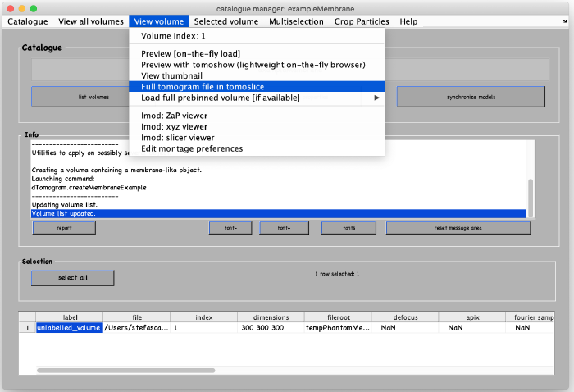Viewport: 574px width, 392px height.
Task: Click reset message area button
Action: (x=458, y=228)
